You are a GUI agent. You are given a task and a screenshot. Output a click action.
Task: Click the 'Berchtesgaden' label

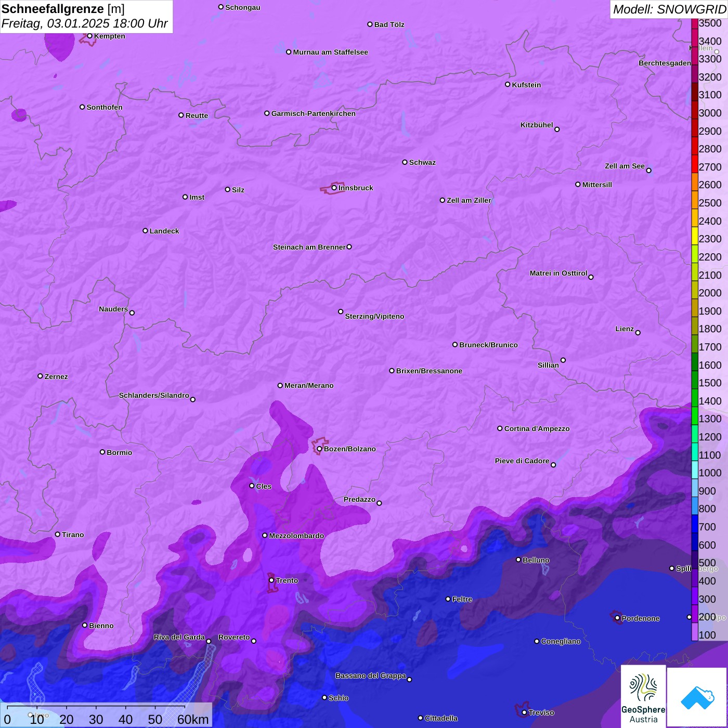[x=665, y=63]
